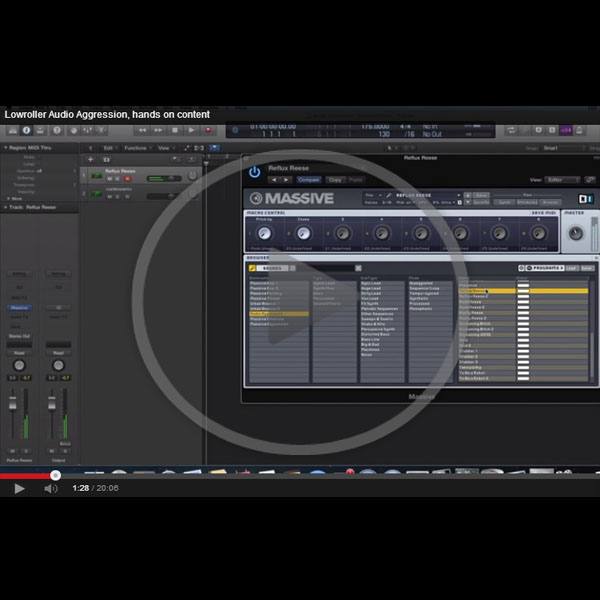The image size is (600, 600).
Task: Switch to the Synth view tab
Action: click(505, 202)
